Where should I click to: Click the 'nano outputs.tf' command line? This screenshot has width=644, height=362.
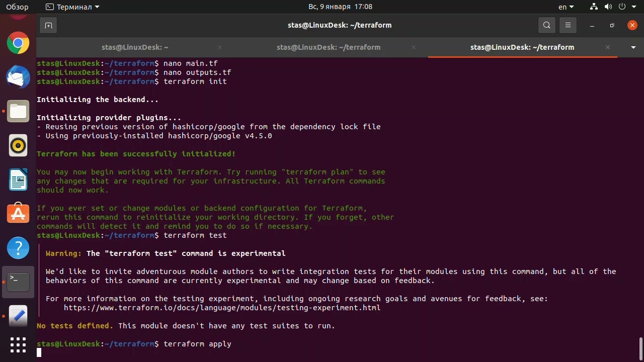coord(197,72)
